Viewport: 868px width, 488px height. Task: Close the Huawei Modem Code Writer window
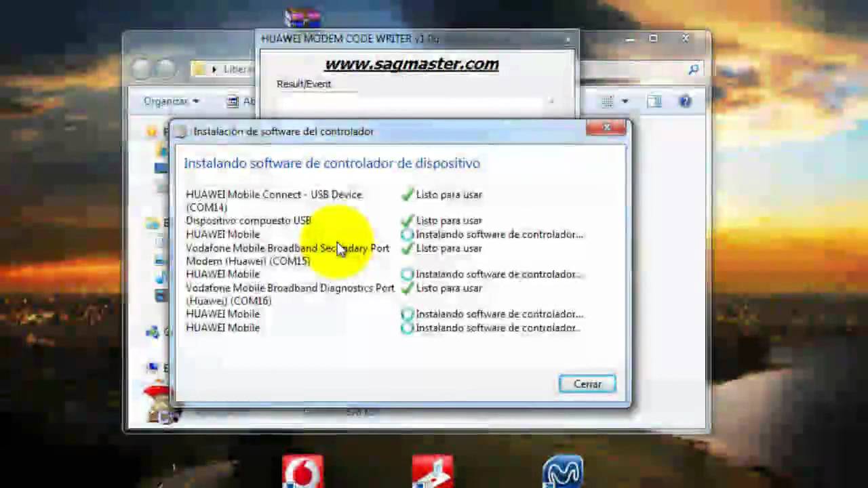[x=568, y=39]
